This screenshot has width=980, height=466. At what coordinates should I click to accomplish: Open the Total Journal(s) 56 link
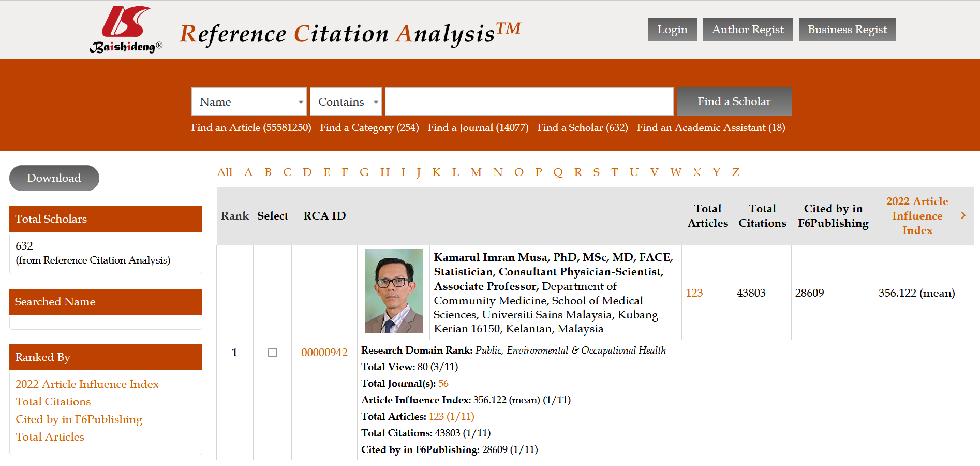point(443,384)
